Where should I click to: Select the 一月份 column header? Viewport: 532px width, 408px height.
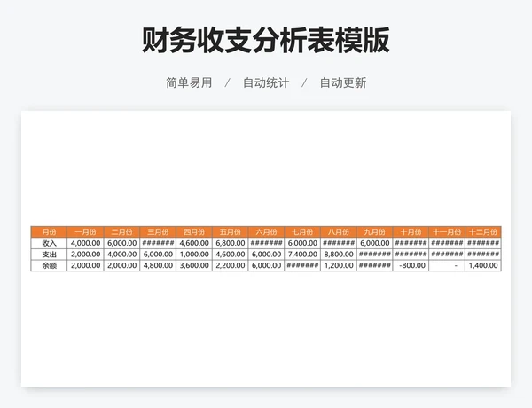coord(85,232)
